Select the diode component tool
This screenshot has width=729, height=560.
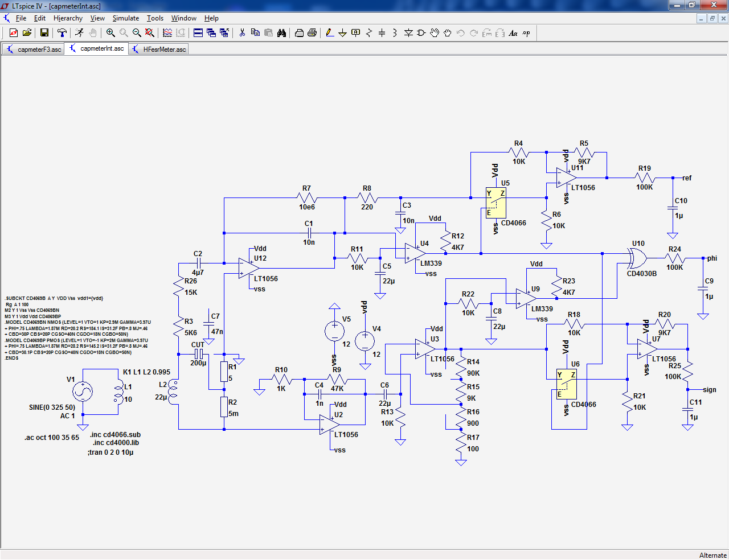(408, 33)
